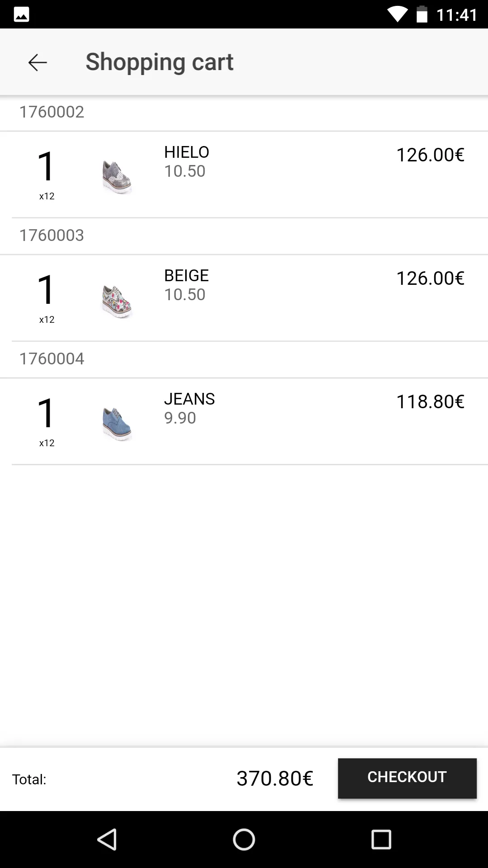
Task: Tap the Android back navigation button
Action: (x=108, y=840)
